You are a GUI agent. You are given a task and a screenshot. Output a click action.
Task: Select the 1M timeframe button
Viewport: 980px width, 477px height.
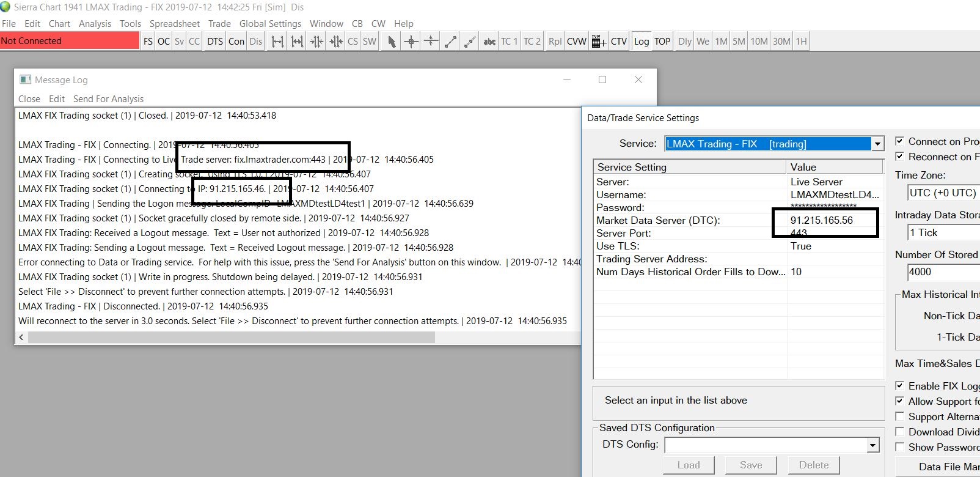[x=722, y=42]
